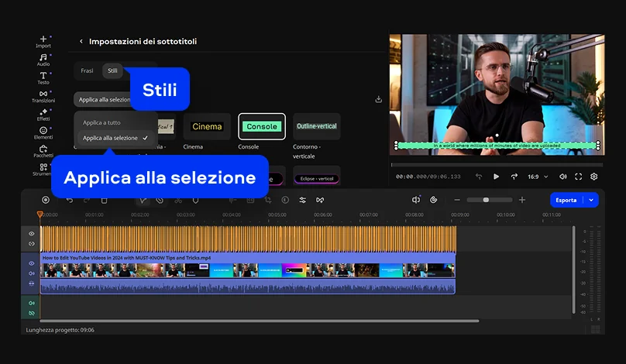Undo the last action in timeline toolbar
This screenshot has height=364, width=626.
click(x=70, y=200)
